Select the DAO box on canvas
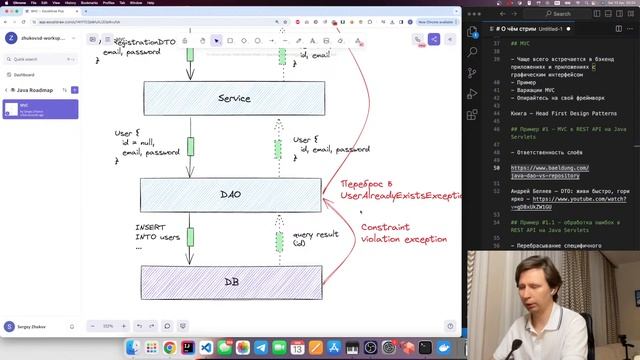640x360 pixels. coord(231,195)
